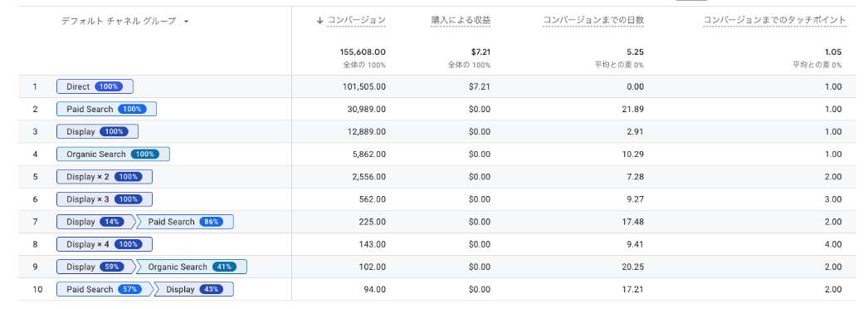This screenshot has width=868, height=309.
Task: Click the days-to-conversion cell 2.91
Action: pos(635,132)
